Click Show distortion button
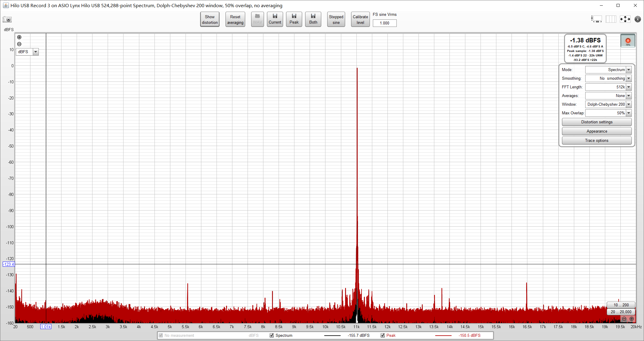The height and width of the screenshot is (341, 644). (x=210, y=19)
